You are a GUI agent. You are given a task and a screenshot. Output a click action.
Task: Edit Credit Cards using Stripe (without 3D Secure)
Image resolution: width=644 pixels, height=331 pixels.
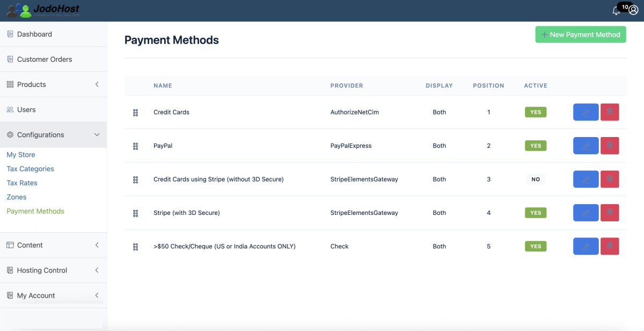pos(586,179)
